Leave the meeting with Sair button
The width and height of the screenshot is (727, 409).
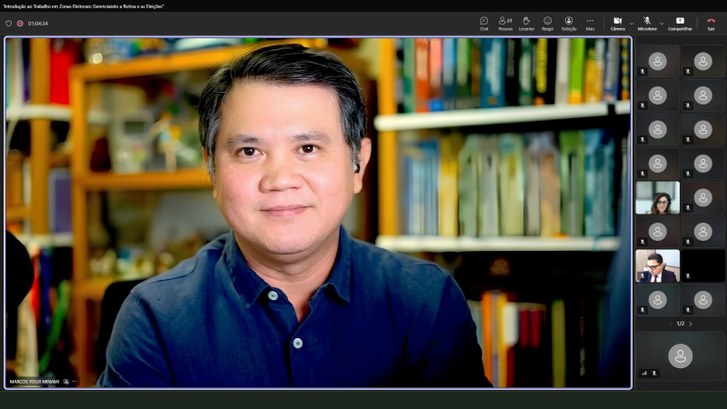click(711, 24)
